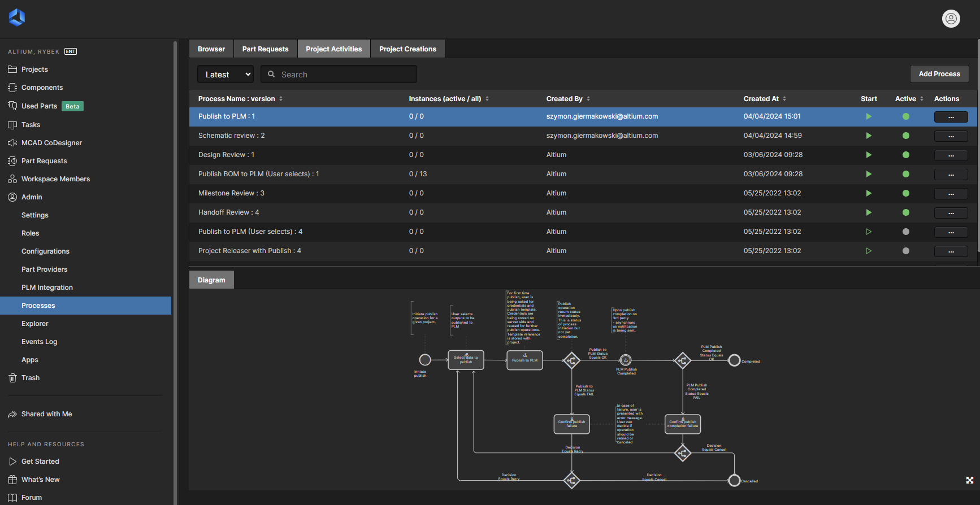Screen dimensions: 980x505
Task: Sort by Created By column header
Action: (568, 99)
